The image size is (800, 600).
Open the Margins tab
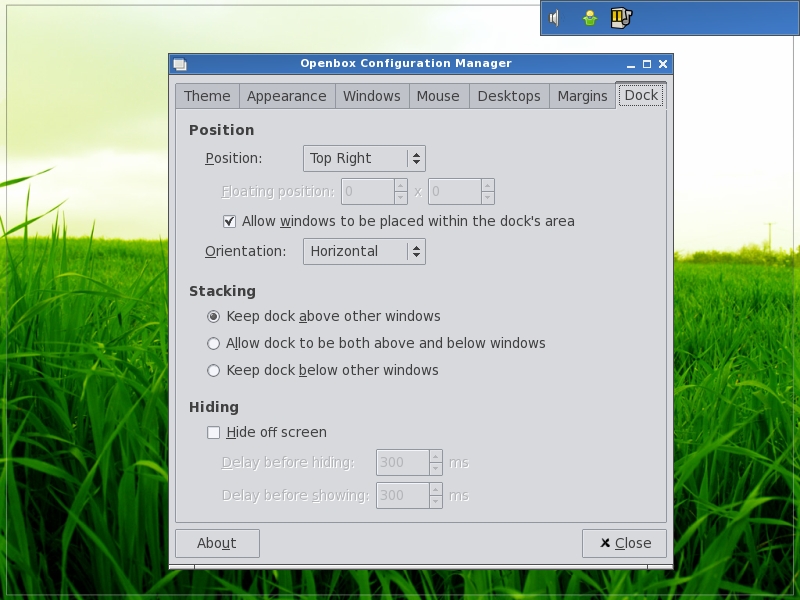[582, 96]
